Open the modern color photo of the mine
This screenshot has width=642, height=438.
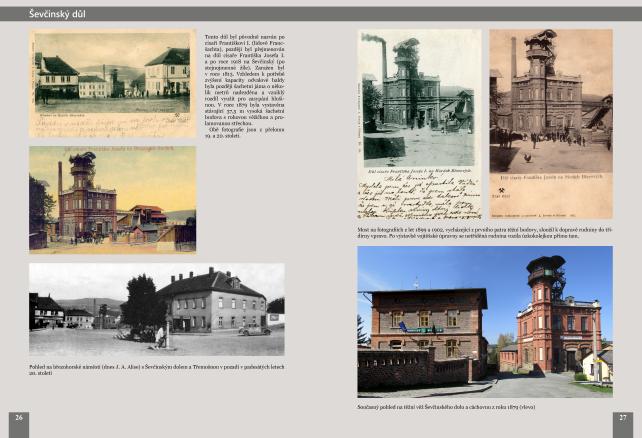[484, 321]
